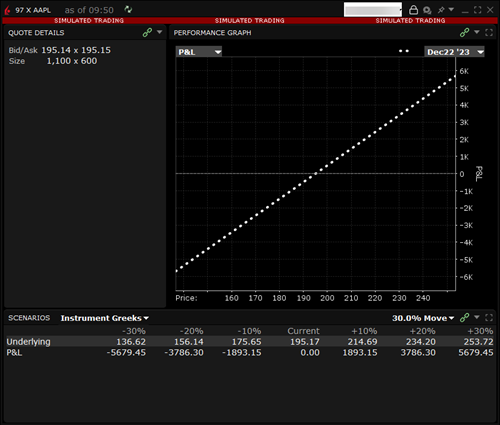The image size is (500, 425).
Task: Open Quote Details panel dropdown arrow
Action: point(159,32)
